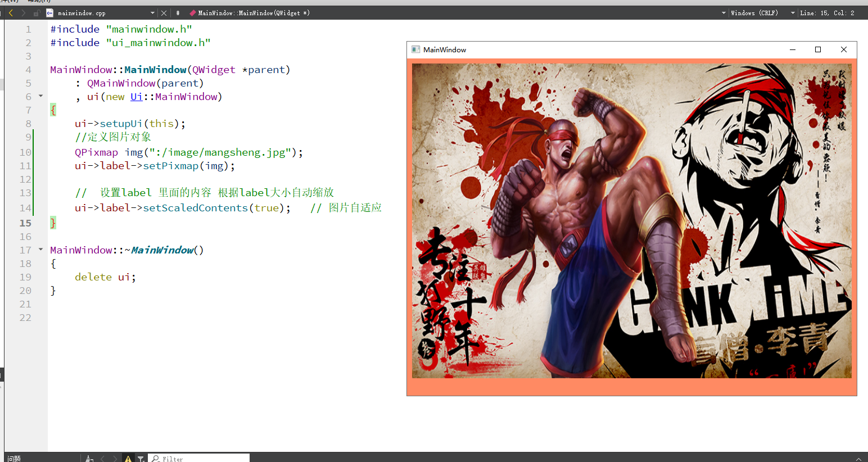
Task: Click the Line: 15, Col: 2 indicator
Action: click(x=827, y=12)
